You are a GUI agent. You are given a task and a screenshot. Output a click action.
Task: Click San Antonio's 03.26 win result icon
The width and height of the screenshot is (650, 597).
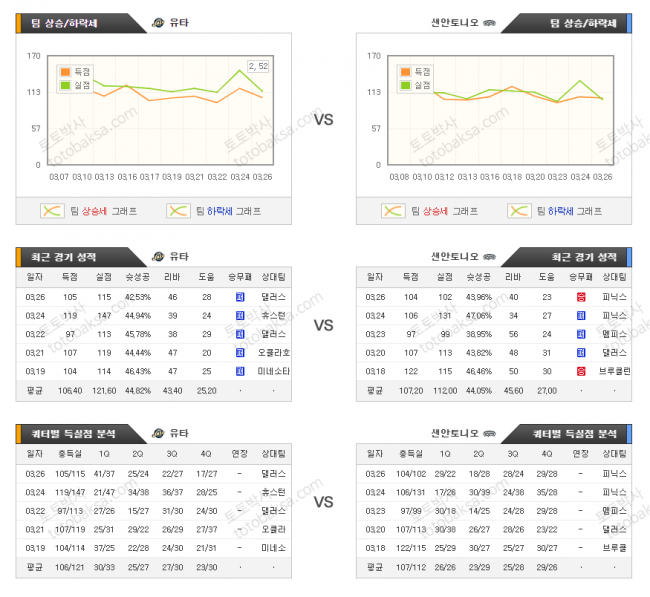pos(581,297)
